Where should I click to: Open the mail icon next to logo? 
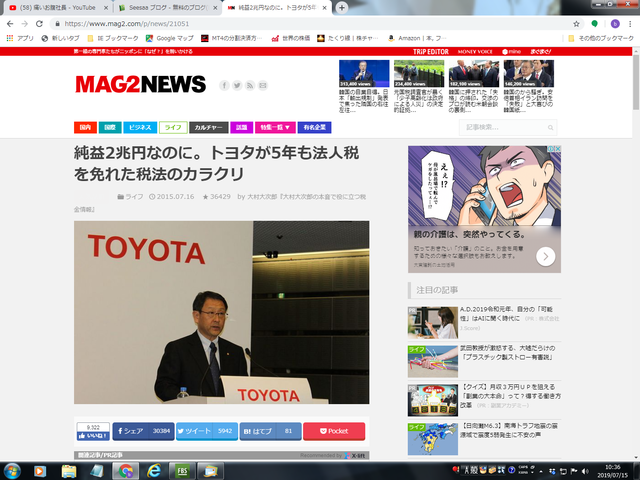point(263,85)
